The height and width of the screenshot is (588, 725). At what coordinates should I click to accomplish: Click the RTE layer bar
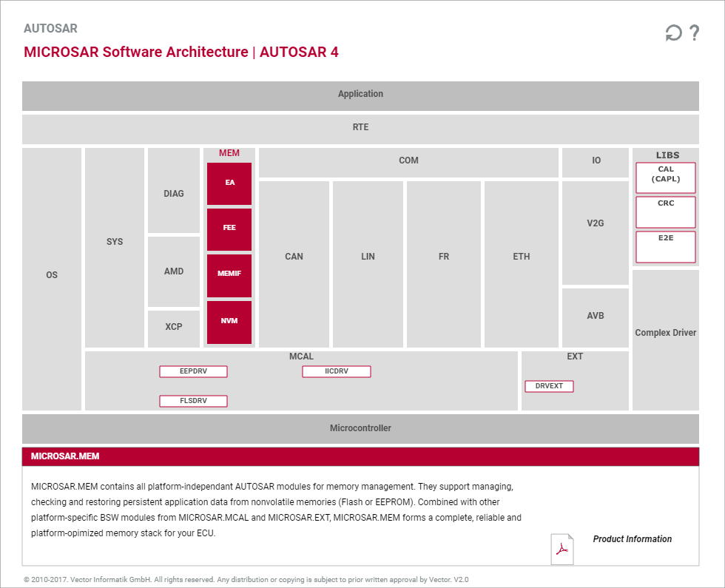(361, 129)
